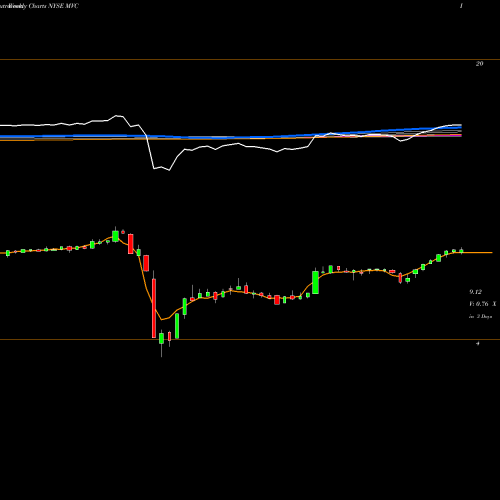Click the 'in 2 Days' label

point(480,316)
